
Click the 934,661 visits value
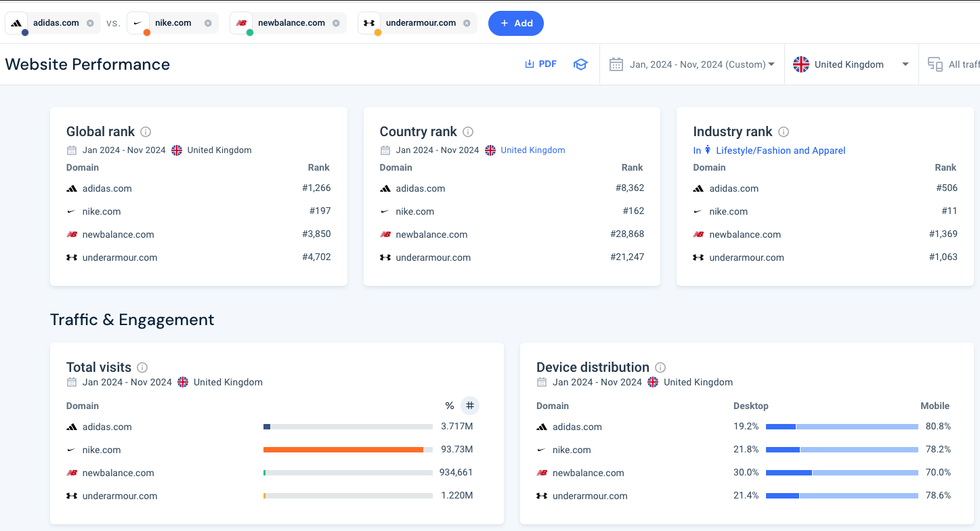click(x=456, y=473)
